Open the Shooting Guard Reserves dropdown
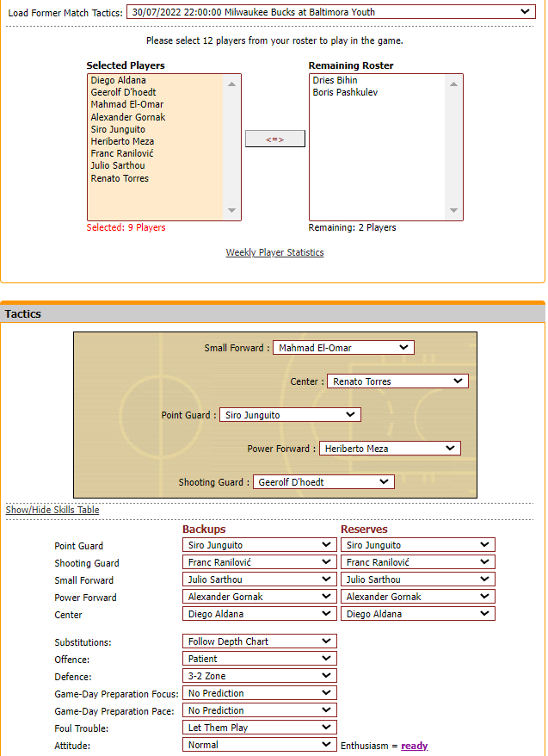 tap(418, 562)
